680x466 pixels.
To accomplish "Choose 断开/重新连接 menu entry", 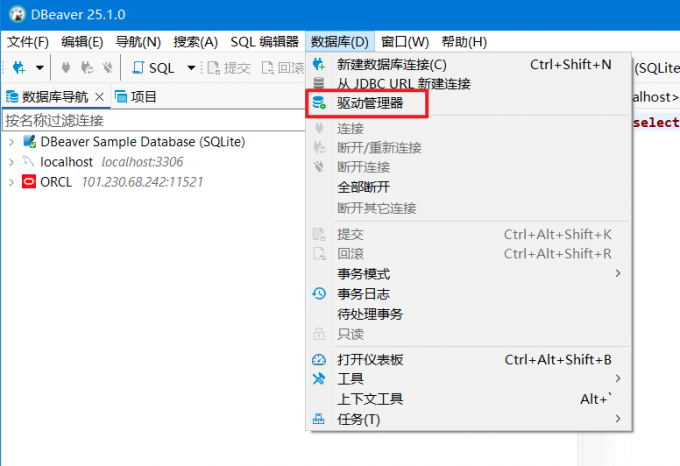I will click(x=469, y=148).
